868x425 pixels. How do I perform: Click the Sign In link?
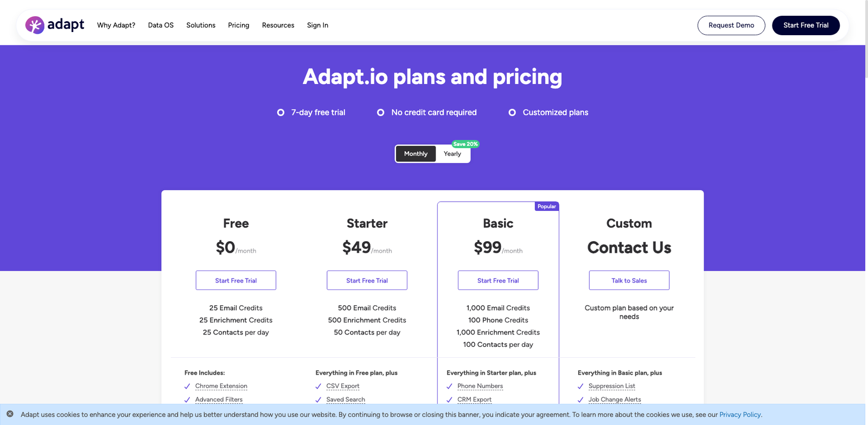(x=317, y=25)
